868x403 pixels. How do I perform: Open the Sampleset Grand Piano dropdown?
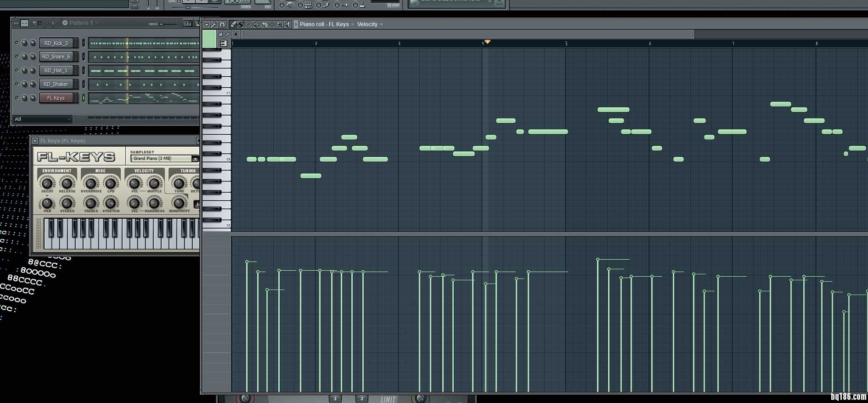[x=195, y=159]
